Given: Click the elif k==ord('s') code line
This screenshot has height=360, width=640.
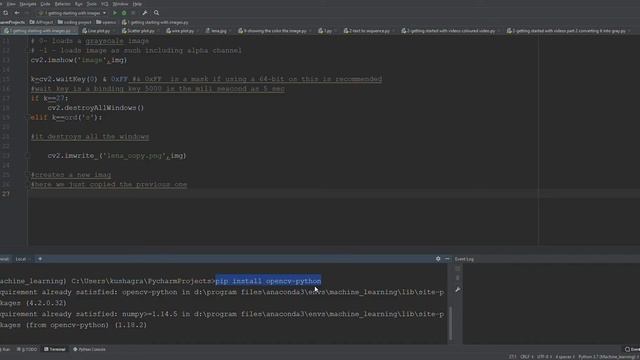Looking at the screenshot, I should click(x=66, y=118).
